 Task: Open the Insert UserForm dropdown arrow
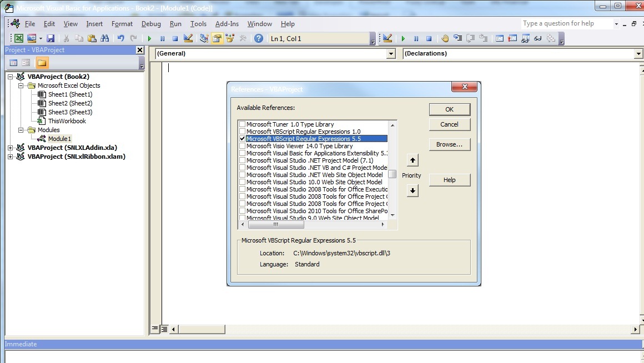41,39
